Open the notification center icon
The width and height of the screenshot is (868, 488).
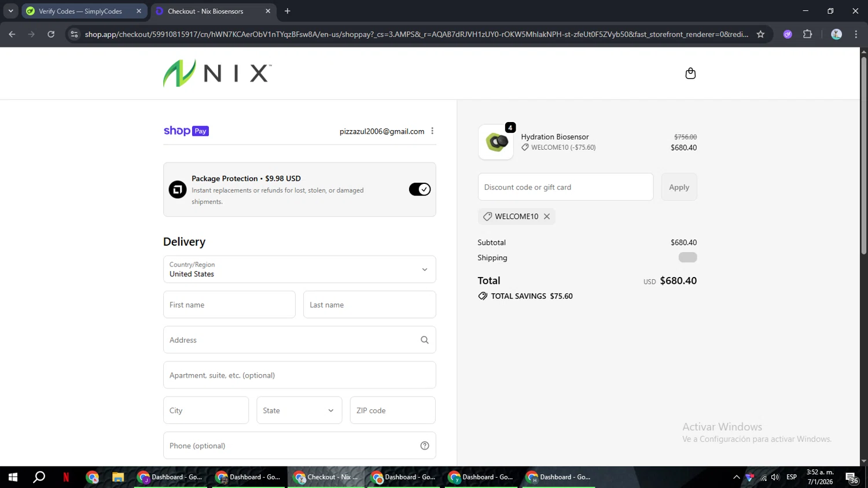852,478
